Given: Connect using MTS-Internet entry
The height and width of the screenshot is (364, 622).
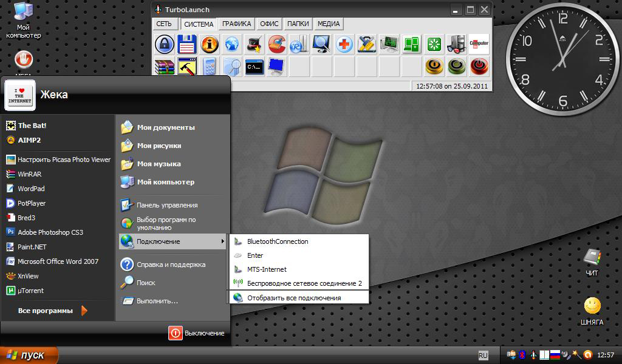Looking at the screenshot, I should (x=299, y=269).
